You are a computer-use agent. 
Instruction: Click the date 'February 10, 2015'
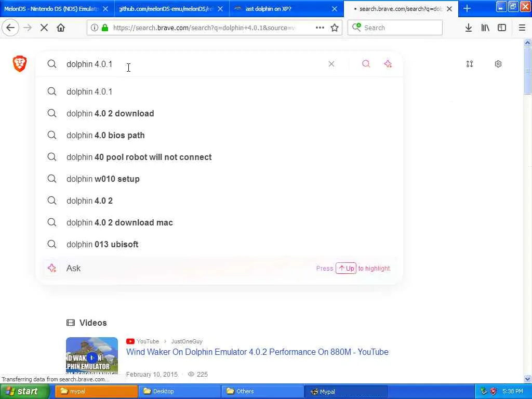tap(152, 374)
